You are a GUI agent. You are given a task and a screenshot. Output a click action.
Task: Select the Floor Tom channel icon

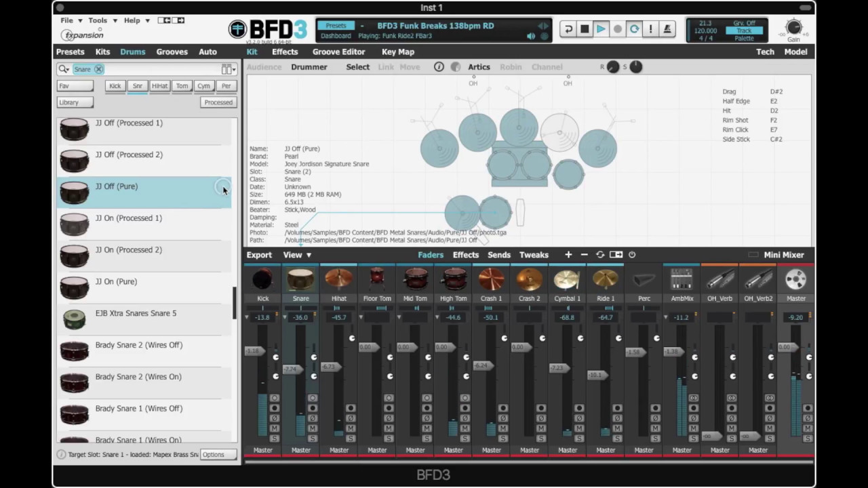point(376,279)
